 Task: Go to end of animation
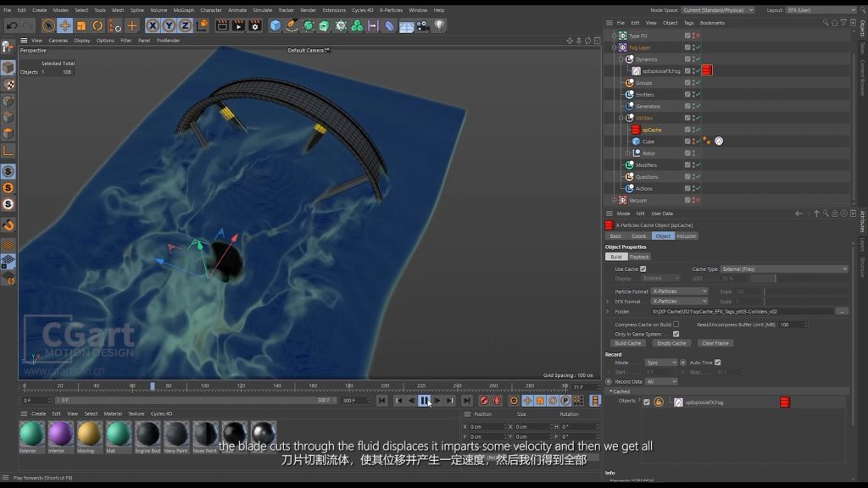click(x=467, y=401)
